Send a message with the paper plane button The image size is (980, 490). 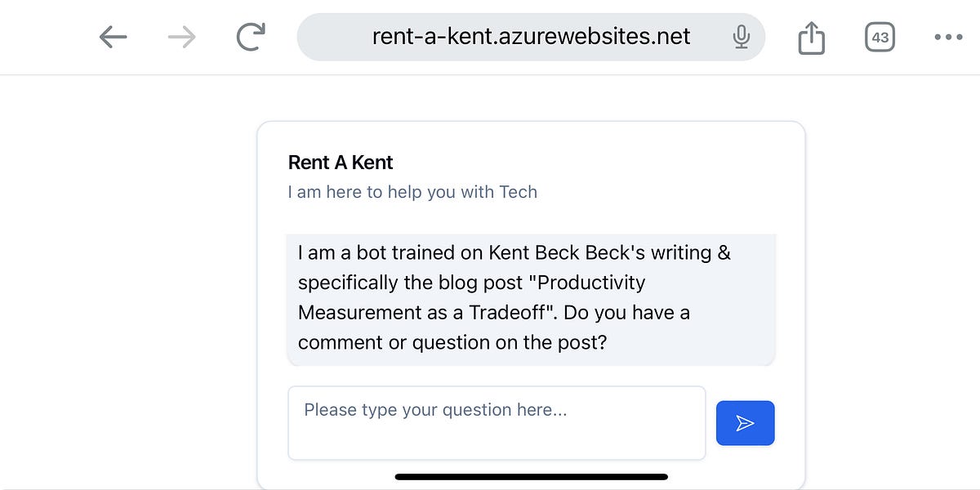(x=745, y=422)
